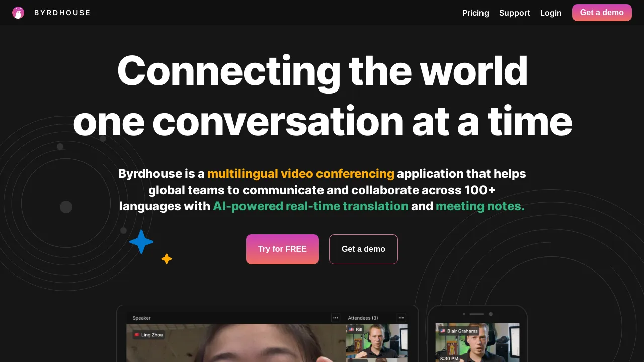Go to Login

point(551,13)
